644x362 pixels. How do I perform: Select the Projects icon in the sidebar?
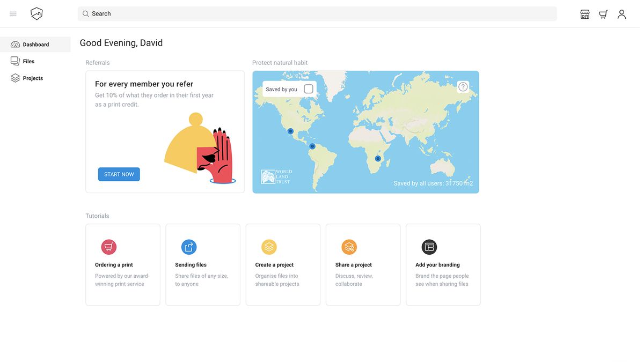14,77
